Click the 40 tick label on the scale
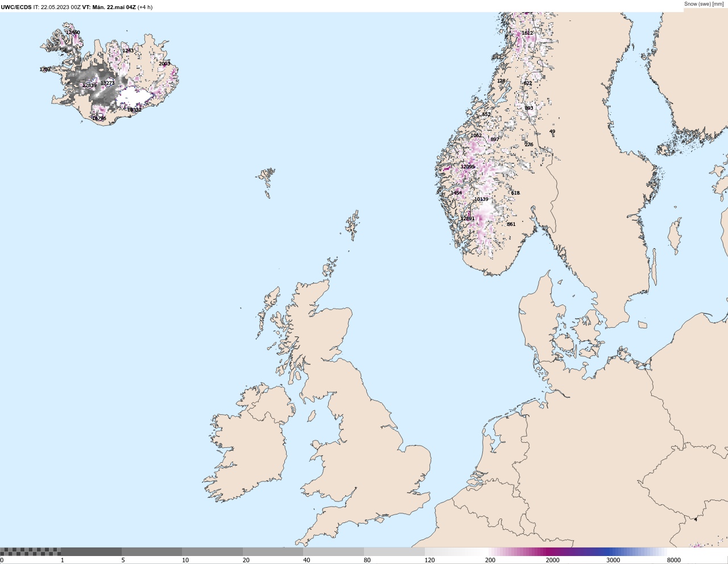728x564 pixels. pos(307,560)
